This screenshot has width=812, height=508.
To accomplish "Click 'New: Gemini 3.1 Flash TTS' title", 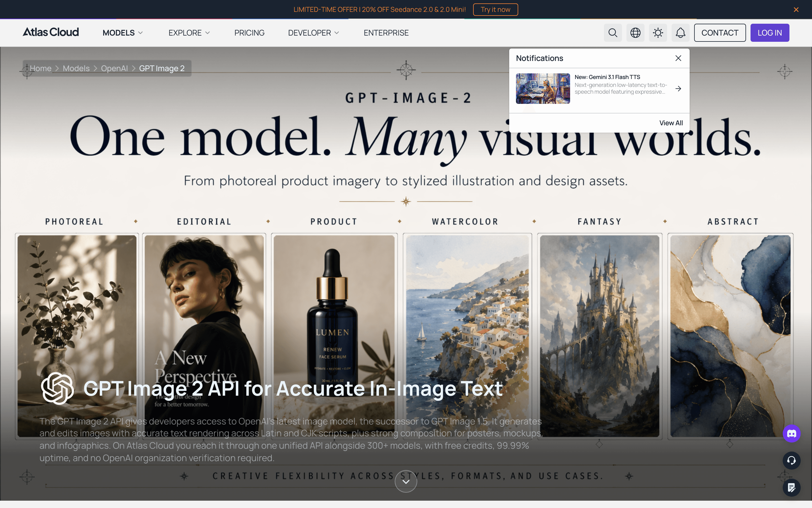I will [607, 77].
